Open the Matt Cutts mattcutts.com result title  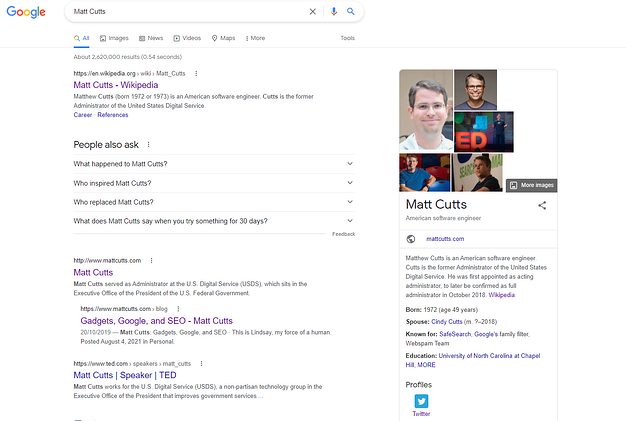(93, 273)
